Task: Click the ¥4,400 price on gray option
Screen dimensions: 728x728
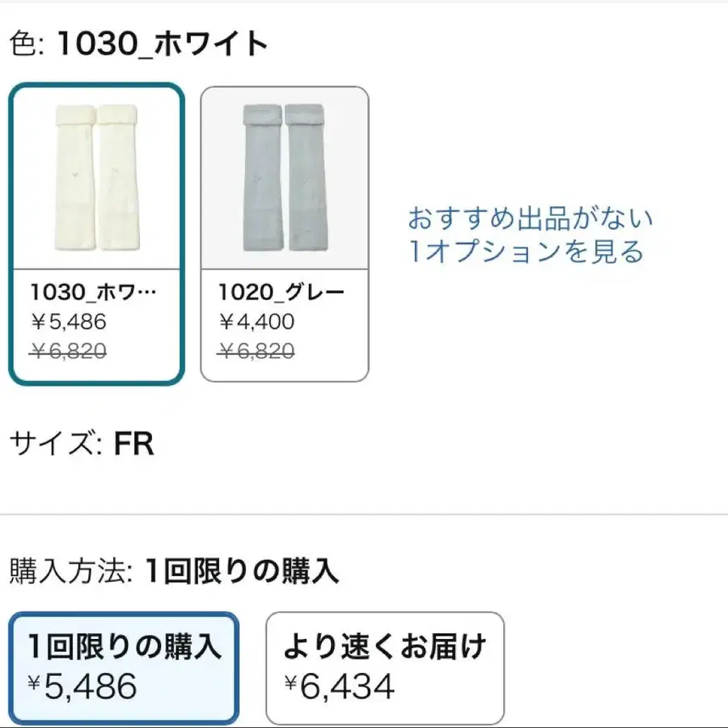Action: coord(256,321)
